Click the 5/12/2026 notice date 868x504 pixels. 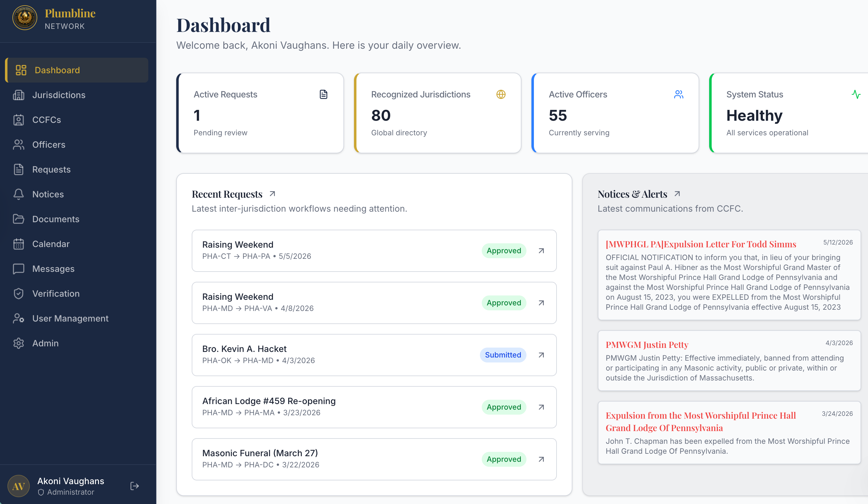pos(838,242)
